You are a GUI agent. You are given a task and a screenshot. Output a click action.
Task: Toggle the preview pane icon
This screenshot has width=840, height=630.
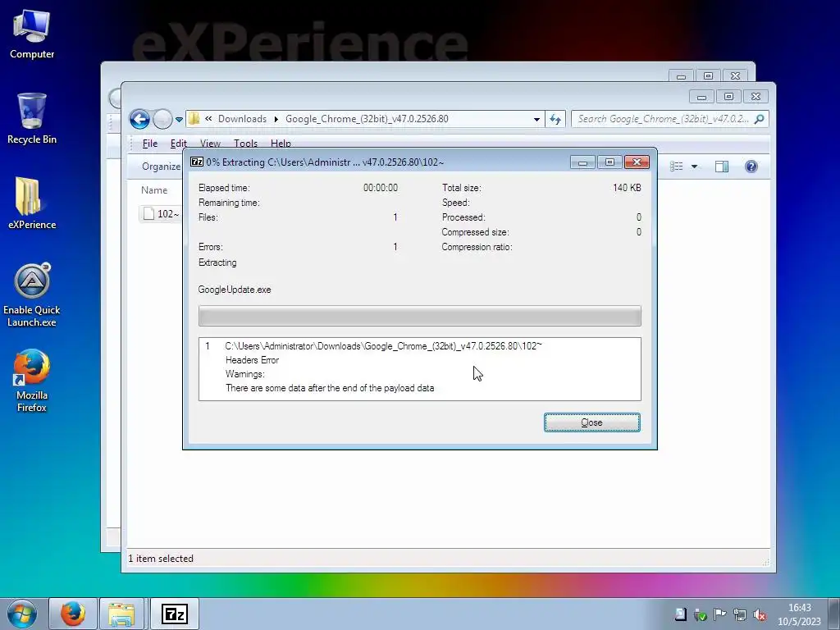(x=722, y=167)
